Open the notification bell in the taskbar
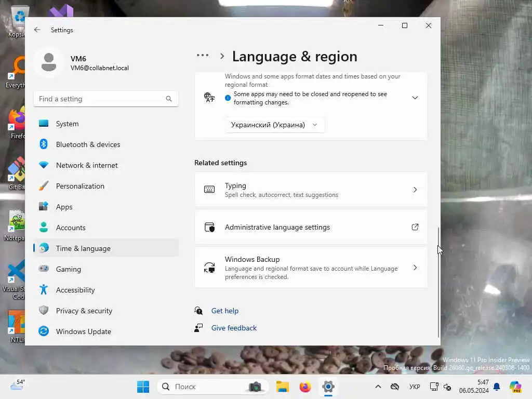The image size is (532, 399). pyautogui.click(x=497, y=387)
